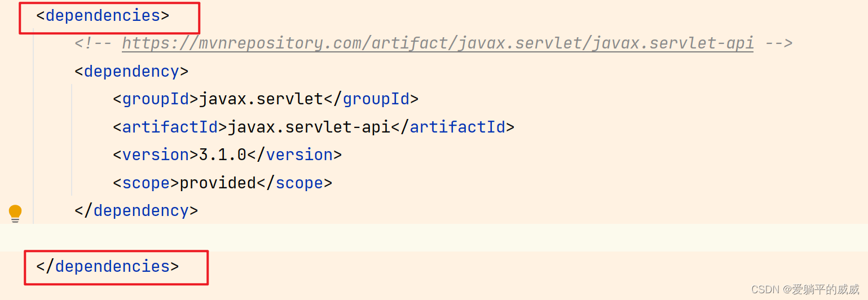Click the closing groupId tag
This screenshot has width=868, height=300.
pyautogui.click(x=371, y=99)
